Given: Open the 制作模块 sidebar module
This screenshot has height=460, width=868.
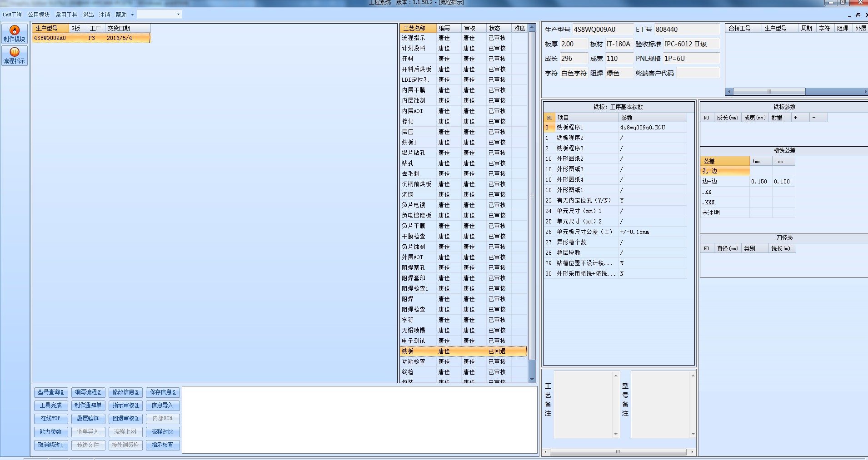Looking at the screenshot, I should point(15,34).
